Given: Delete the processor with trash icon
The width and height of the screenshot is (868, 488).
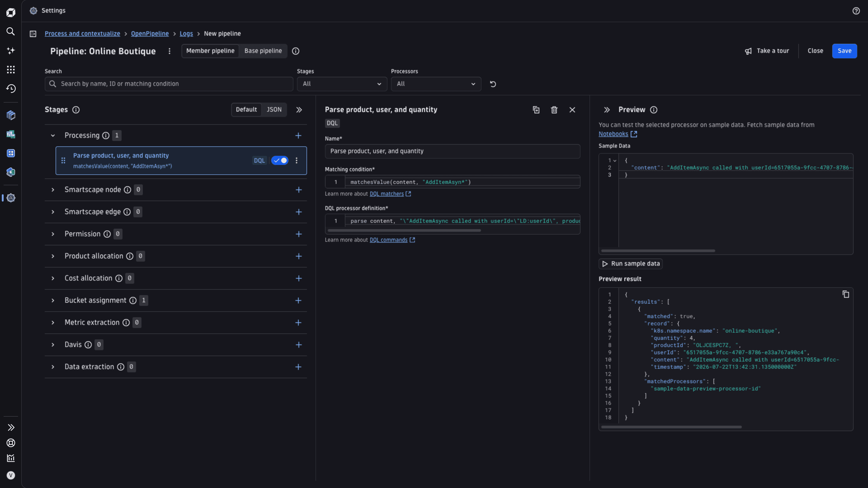Looking at the screenshot, I should (554, 110).
